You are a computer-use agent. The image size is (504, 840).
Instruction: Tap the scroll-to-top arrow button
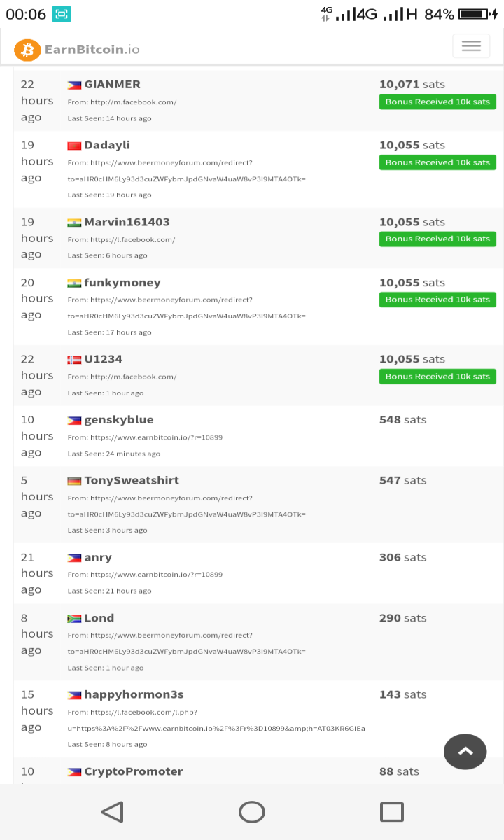[x=465, y=752]
